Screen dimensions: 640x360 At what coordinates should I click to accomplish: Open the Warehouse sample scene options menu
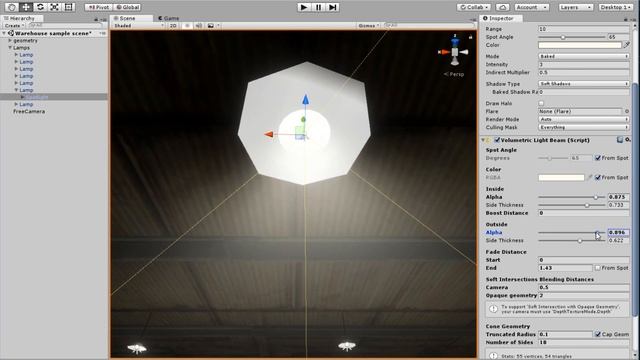click(x=102, y=33)
